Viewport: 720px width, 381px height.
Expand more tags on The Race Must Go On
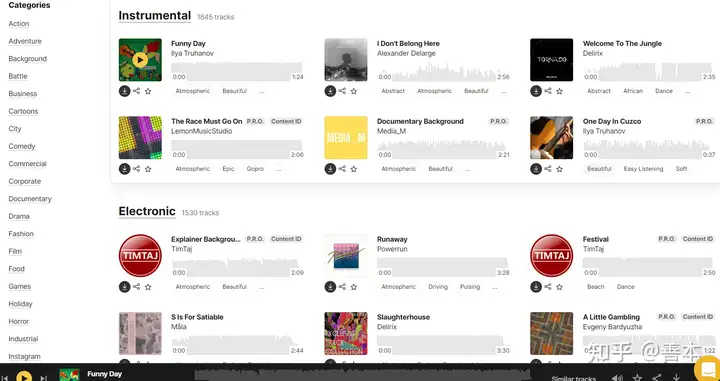[278, 169]
